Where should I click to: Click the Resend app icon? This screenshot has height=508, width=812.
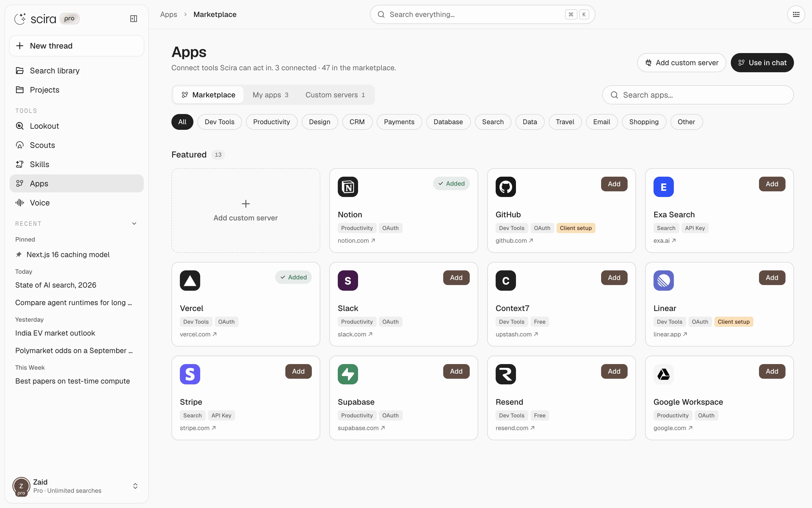[506, 374]
